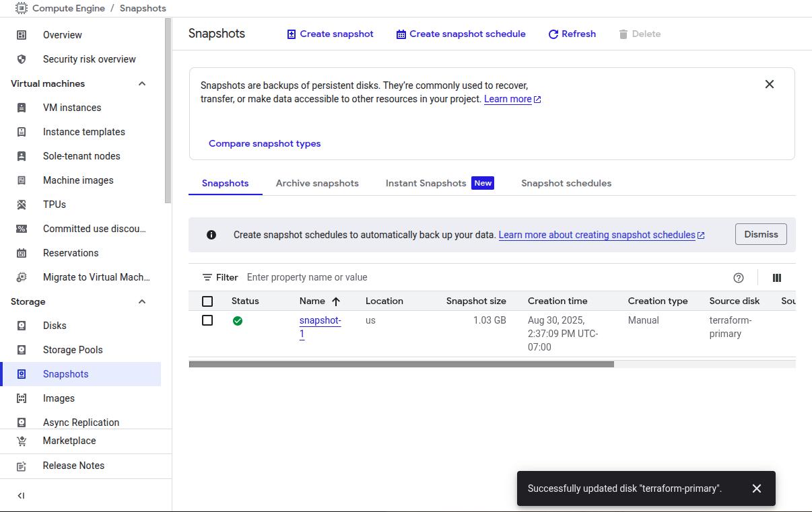Sort by Name column arrow

pyautogui.click(x=336, y=301)
